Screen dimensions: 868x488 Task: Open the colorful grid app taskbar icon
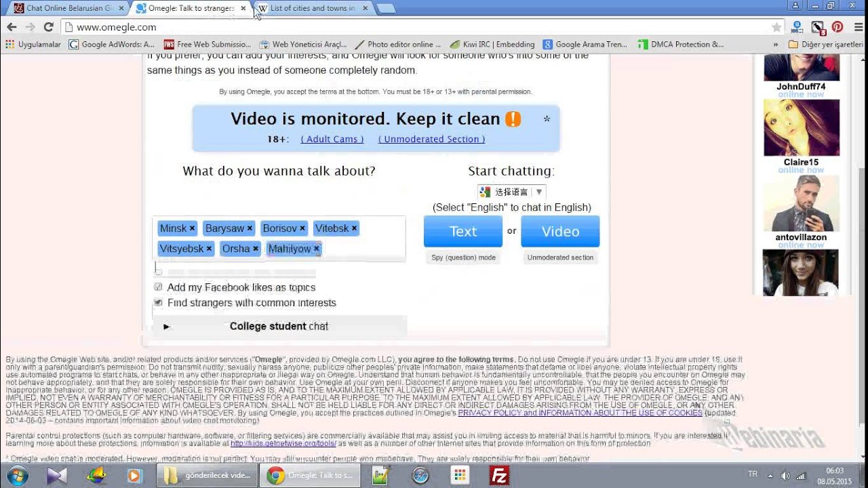click(460, 476)
